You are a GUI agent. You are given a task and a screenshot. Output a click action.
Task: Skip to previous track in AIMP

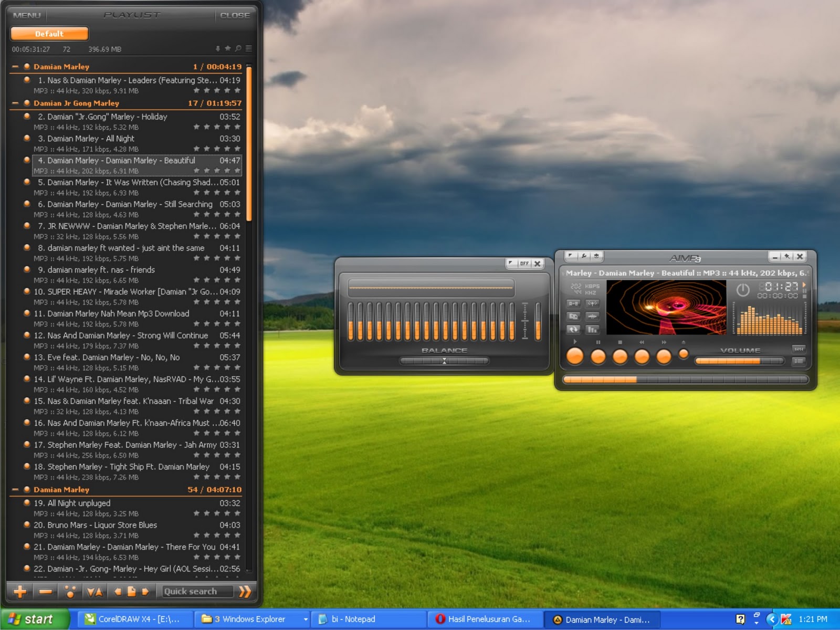point(642,357)
